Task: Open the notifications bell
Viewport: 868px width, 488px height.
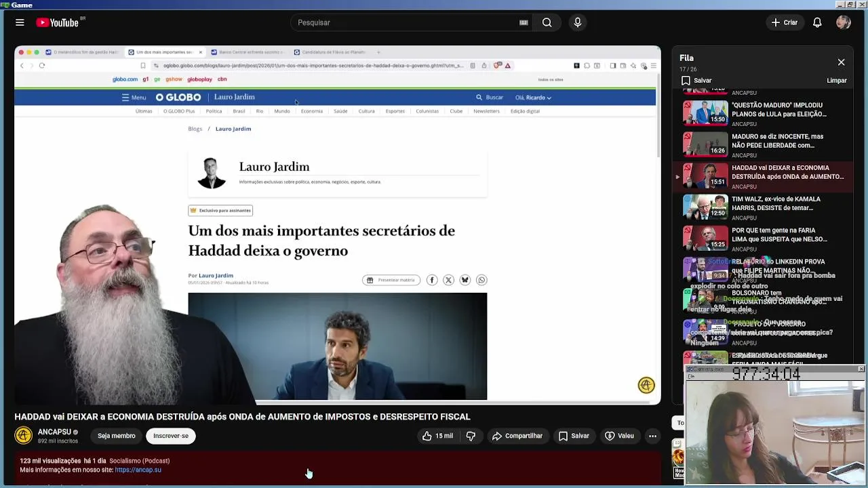Action: tap(817, 22)
